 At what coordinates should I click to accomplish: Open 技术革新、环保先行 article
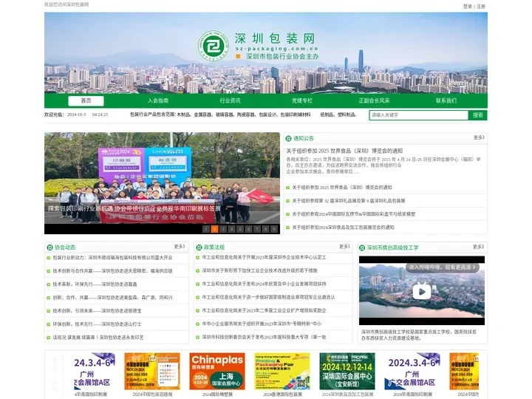click(x=95, y=284)
